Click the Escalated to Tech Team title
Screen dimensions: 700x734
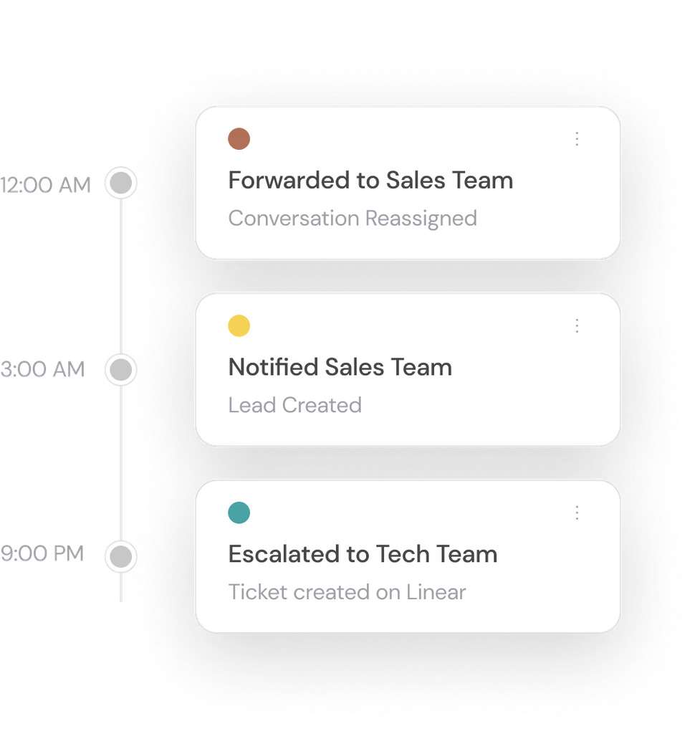pyautogui.click(x=363, y=554)
